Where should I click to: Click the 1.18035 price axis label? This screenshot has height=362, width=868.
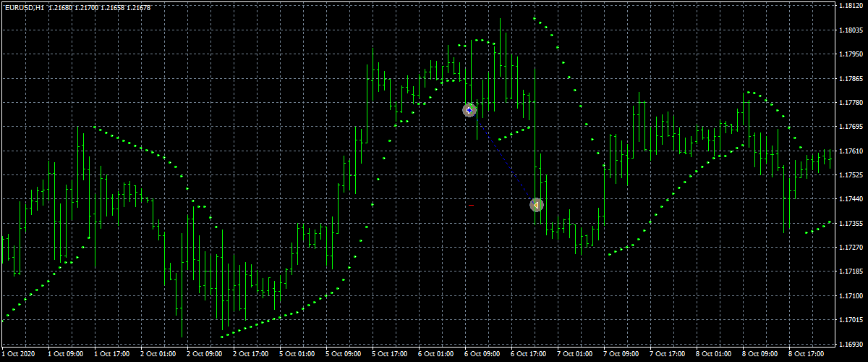[x=852, y=30]
